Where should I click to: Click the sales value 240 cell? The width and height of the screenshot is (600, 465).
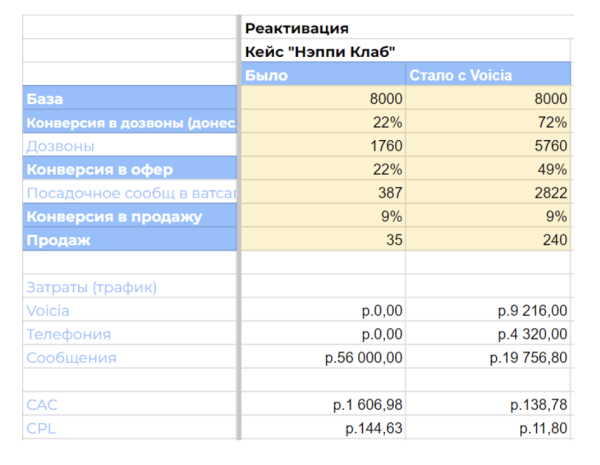488,240
